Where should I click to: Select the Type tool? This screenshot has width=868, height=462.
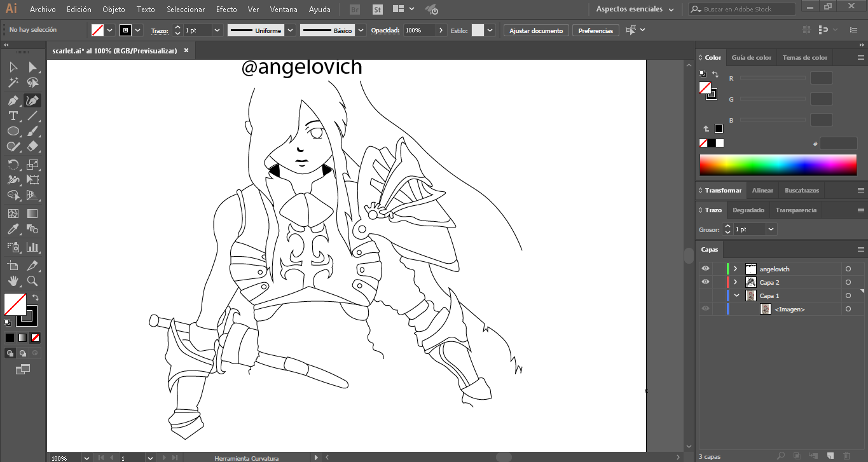(x=13, y=116)
